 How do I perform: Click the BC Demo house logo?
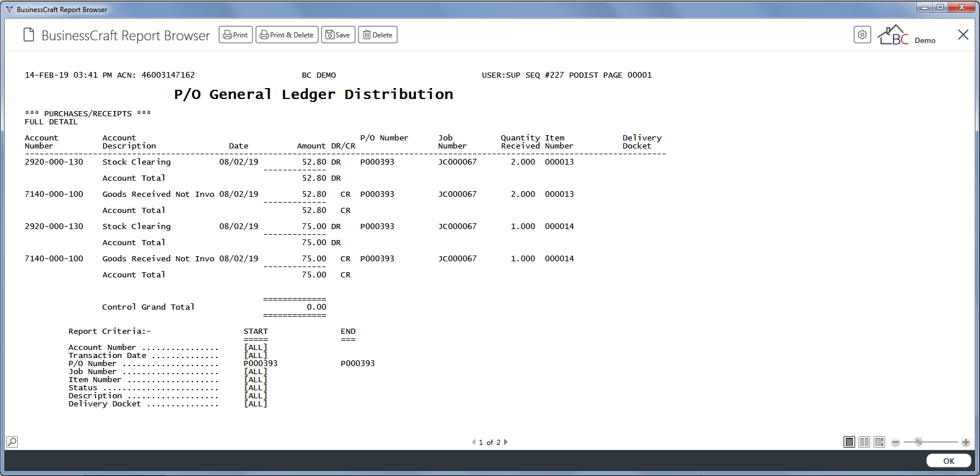click(906, 35)
